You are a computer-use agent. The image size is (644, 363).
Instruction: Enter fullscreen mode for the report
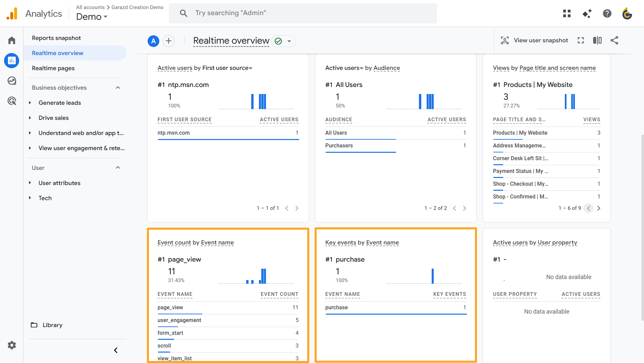click(x=581, y=40)
